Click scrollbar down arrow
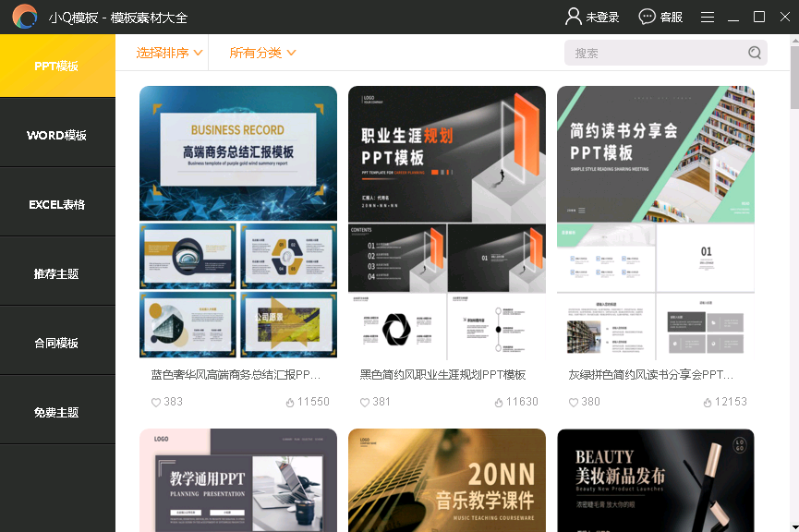Viewport: 799px width, 532px height. click(795, 526)
